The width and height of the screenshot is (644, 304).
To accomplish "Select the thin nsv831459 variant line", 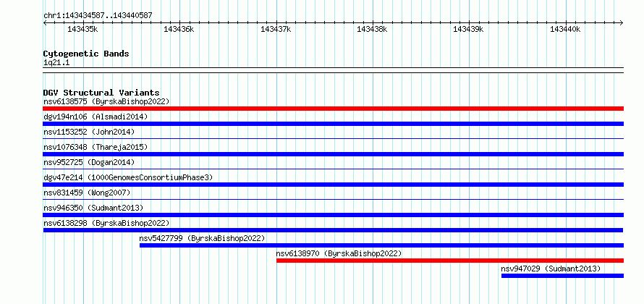I will [334, 200].
